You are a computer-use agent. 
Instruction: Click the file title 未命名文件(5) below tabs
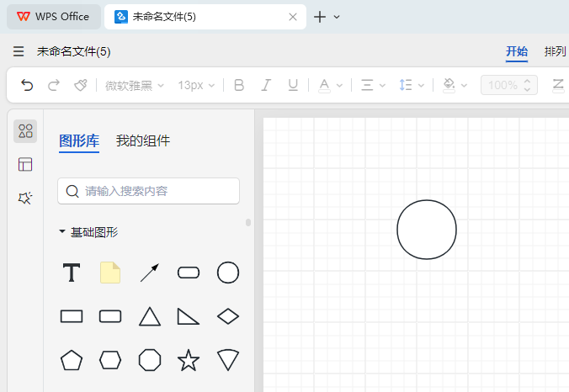click(74, 51)
